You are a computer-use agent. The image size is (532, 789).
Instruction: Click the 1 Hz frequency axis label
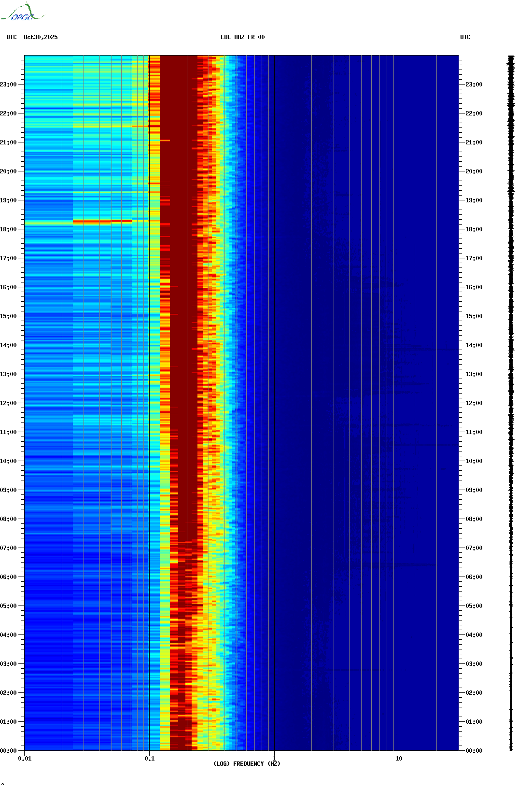click(274, 759)
